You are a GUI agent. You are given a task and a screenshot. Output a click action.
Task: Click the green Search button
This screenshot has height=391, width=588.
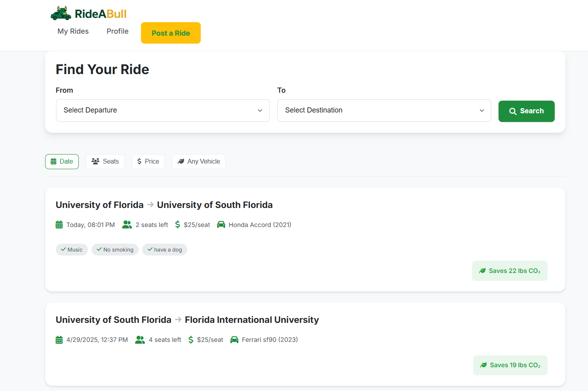tap(526, 111)
